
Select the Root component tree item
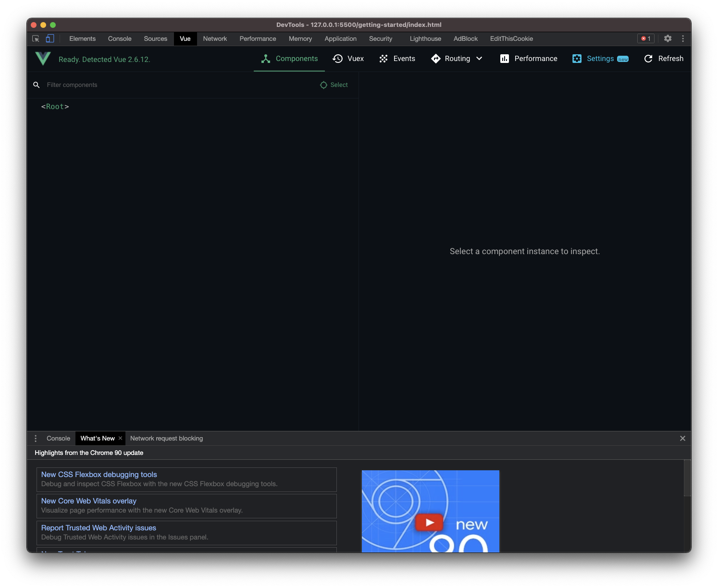coord(55,107)
